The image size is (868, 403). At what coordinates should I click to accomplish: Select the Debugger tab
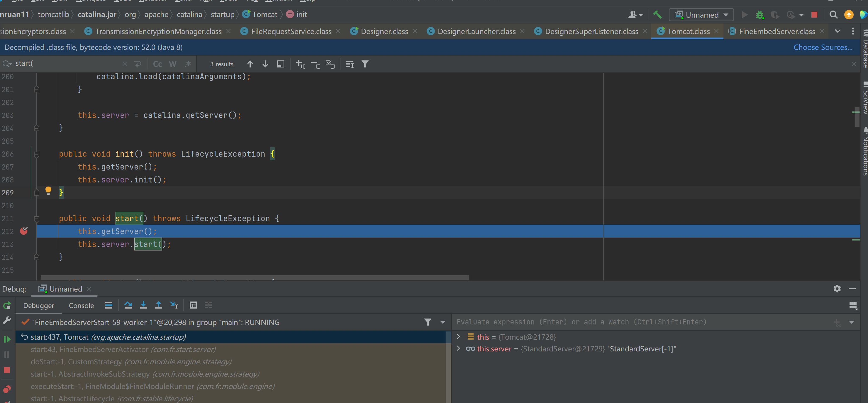[38, 306]
